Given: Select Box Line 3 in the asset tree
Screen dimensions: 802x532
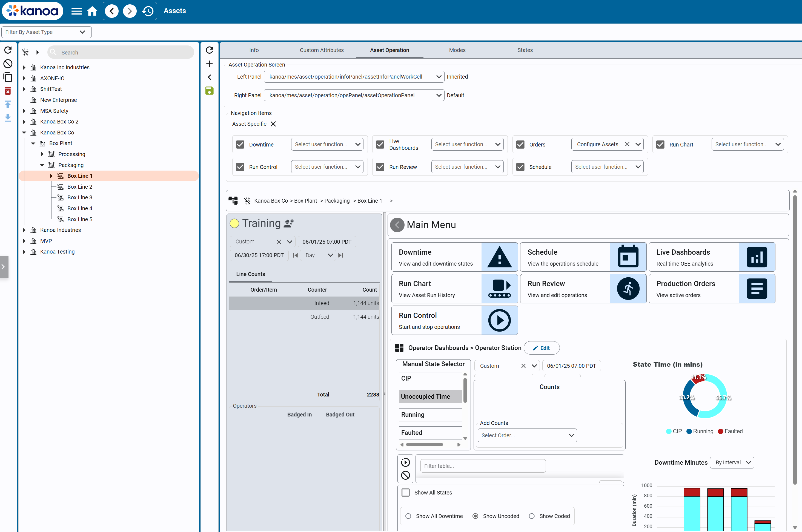Looking at the screenshot, I should 80,197.
